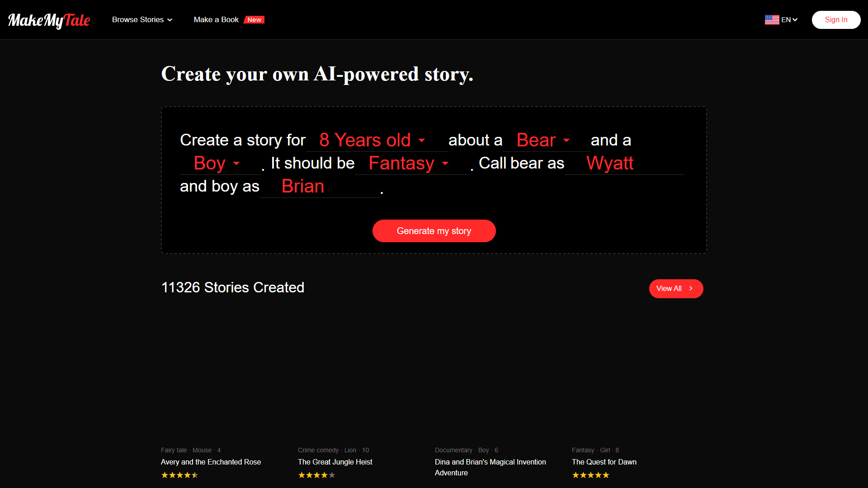Open the Make a Book page
Image resolution: width=868 pixels, height=488 pixels.
tap(216, 20)
